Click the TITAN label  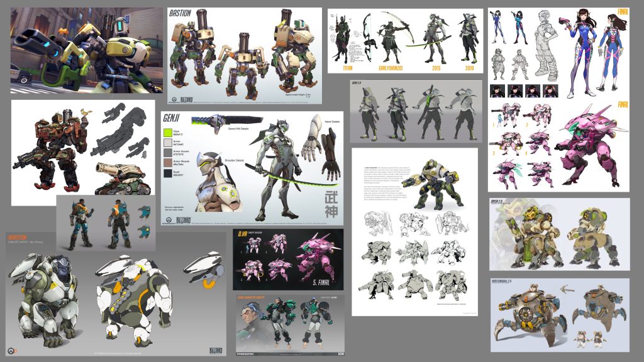tap(347, 68)
